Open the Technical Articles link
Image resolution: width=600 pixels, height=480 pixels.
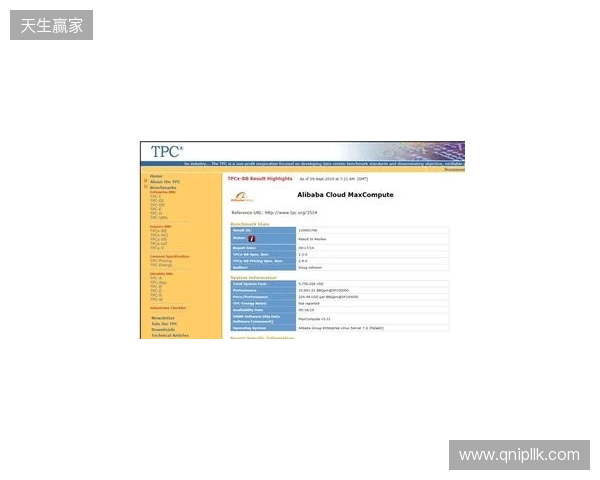pyautogui.click(x=170, y=335)
